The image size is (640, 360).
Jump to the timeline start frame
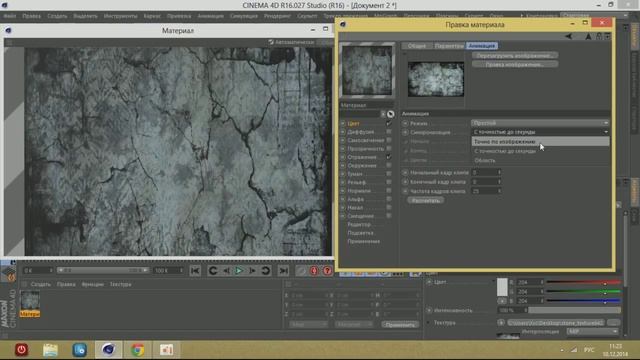tap(195, 271)
